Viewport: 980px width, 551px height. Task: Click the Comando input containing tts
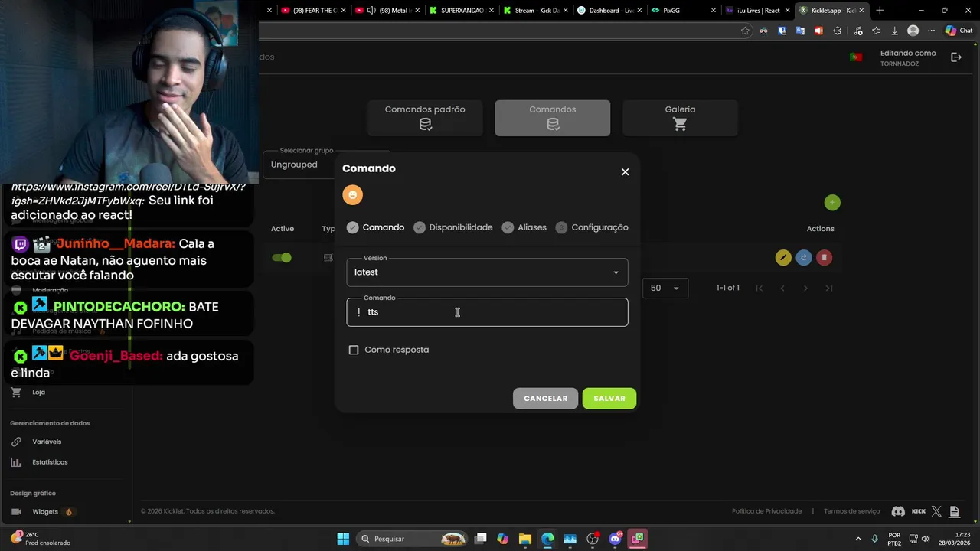click(487, 312)
